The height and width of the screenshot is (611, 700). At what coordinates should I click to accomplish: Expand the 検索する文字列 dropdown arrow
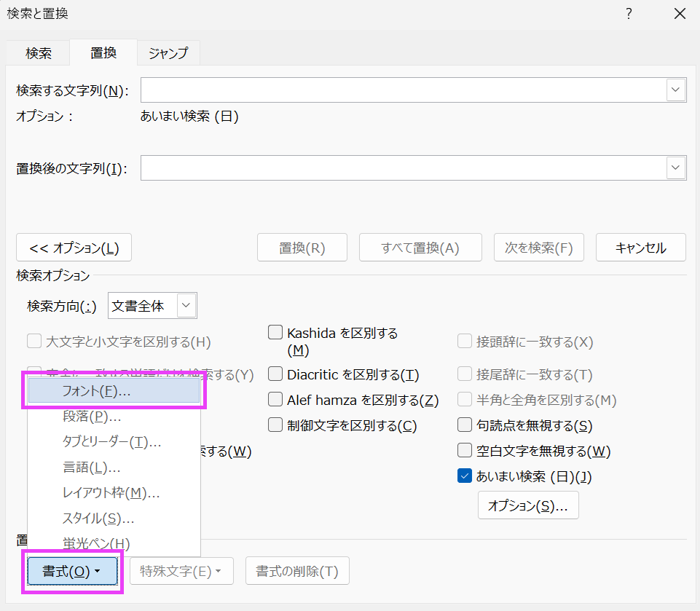pos(676,90)
